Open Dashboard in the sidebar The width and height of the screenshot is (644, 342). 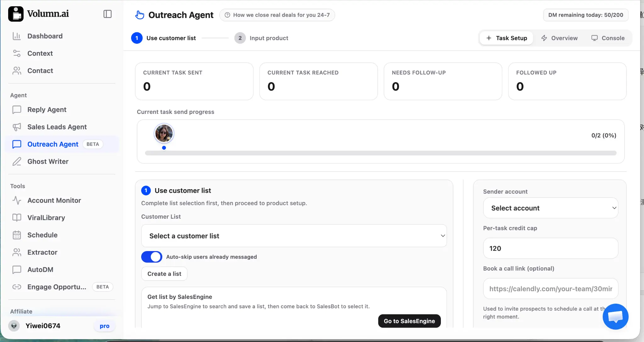(62, 36)
